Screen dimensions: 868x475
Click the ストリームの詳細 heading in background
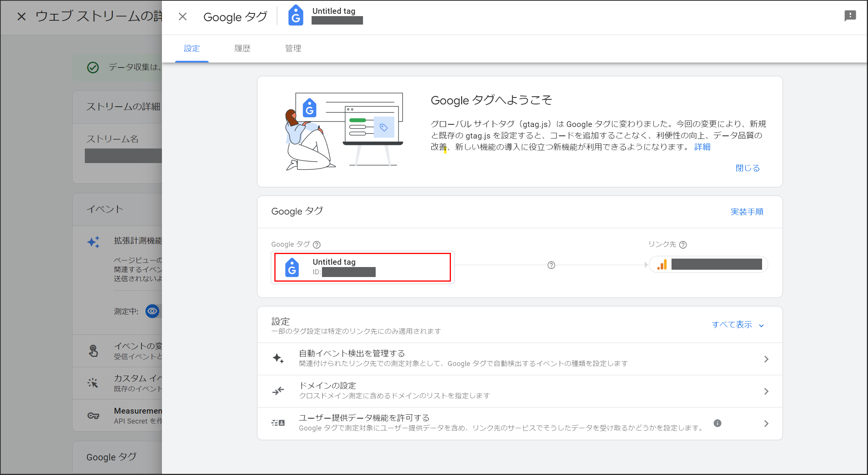coord(123,107)
